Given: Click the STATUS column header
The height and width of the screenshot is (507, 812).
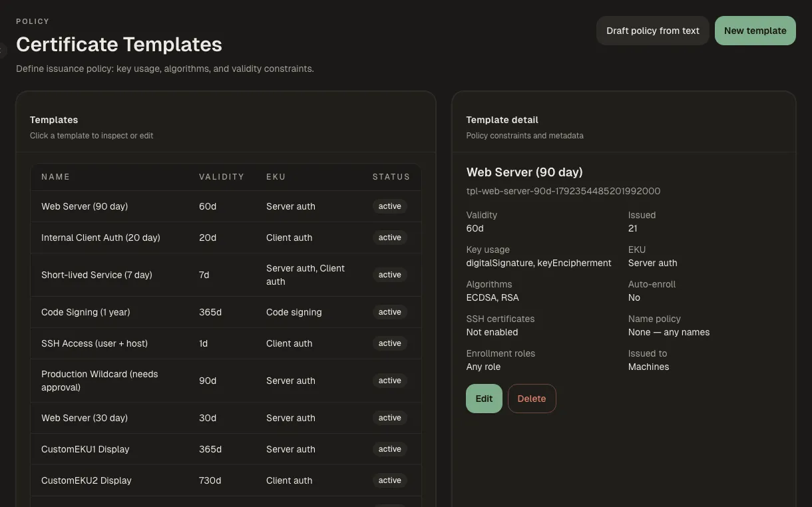Looking at the screenshot, I should [391, 177].
